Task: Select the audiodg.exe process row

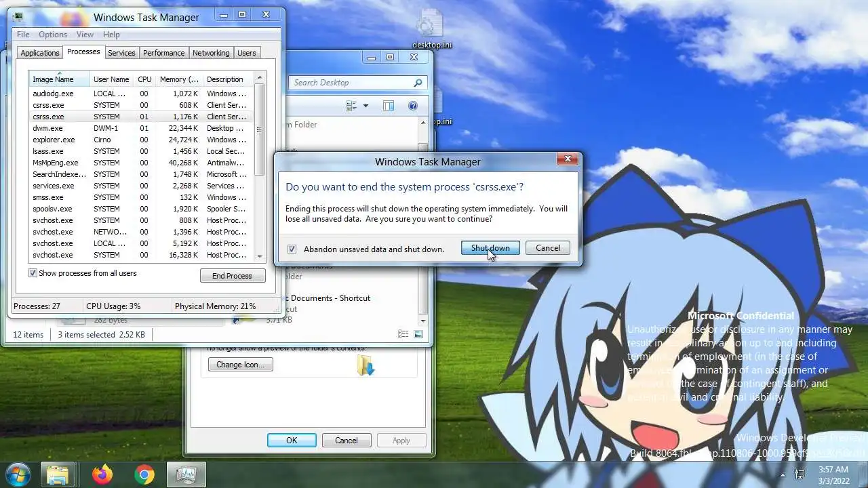Action: coord(142,94)
